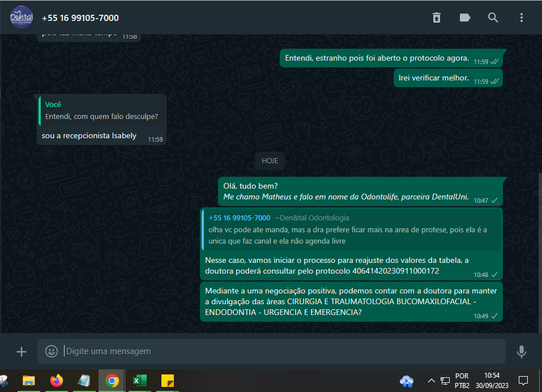Click the HOJE date separator
542x392 pixels.
click(270, 161)
